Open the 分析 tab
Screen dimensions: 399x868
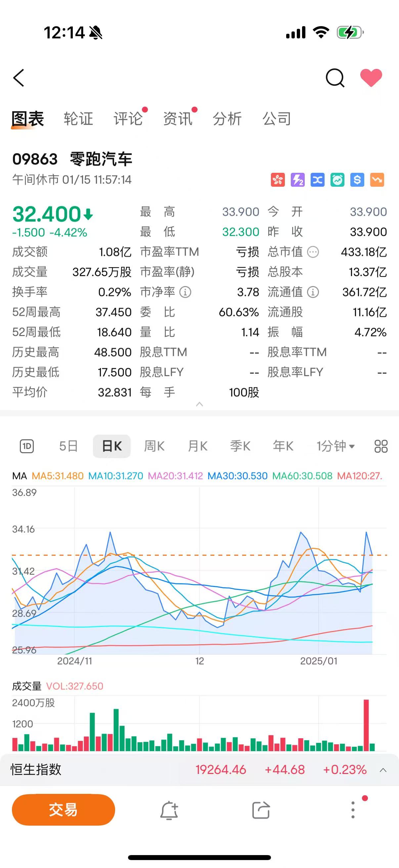pyautogui.click(x=227, y=119)
